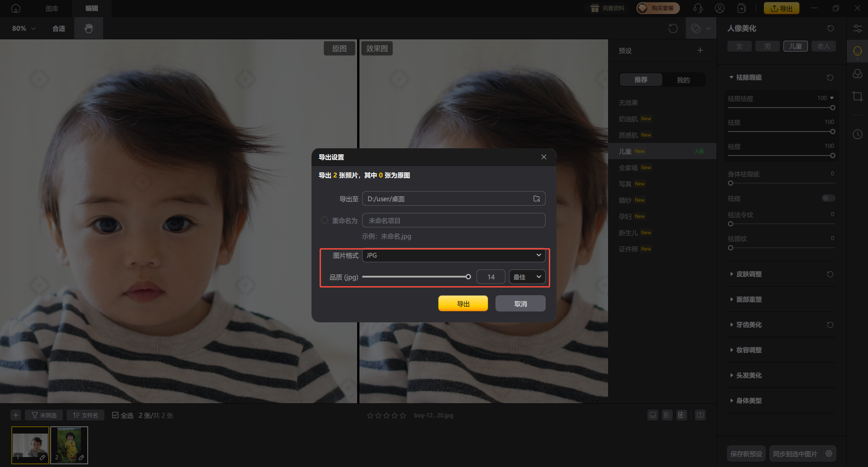Open the customer support headset icon

coord(698,8)
